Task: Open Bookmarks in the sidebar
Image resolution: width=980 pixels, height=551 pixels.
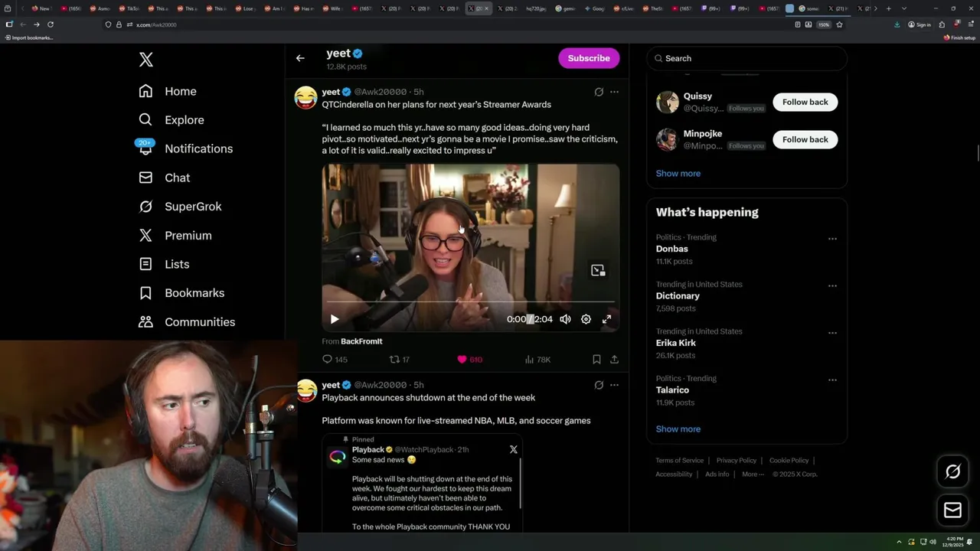Action: click(x=181, y=293)
